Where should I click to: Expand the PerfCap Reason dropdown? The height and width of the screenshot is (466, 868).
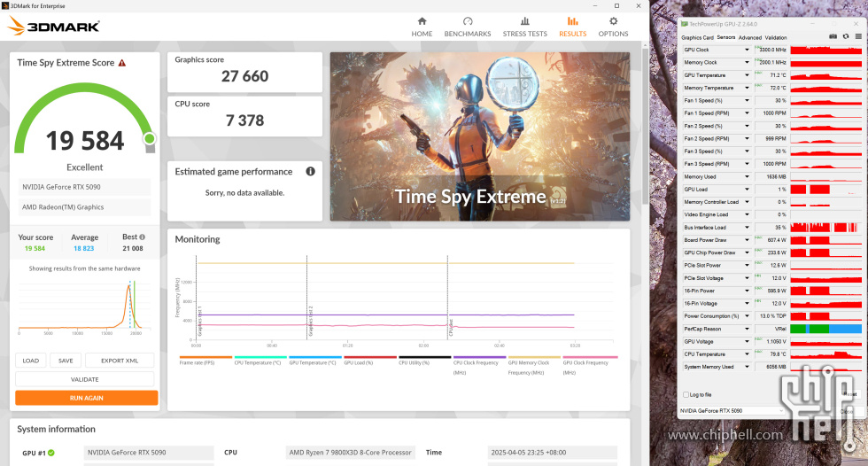pyautogui.click(x=747, y=329)
